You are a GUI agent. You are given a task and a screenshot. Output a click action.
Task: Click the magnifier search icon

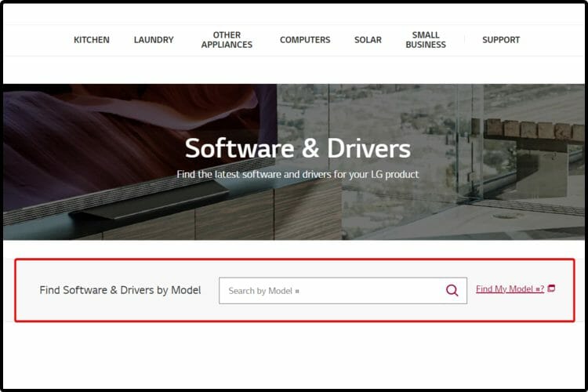452,290
